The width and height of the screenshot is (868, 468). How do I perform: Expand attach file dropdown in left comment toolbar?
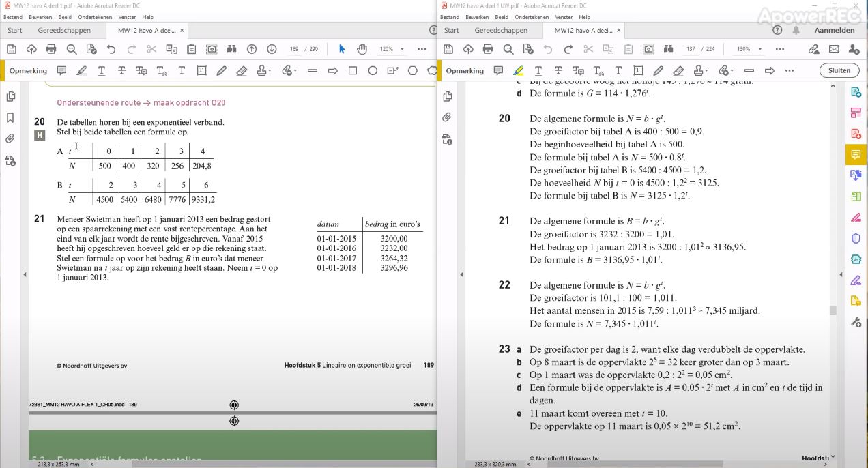coord(295,70)
